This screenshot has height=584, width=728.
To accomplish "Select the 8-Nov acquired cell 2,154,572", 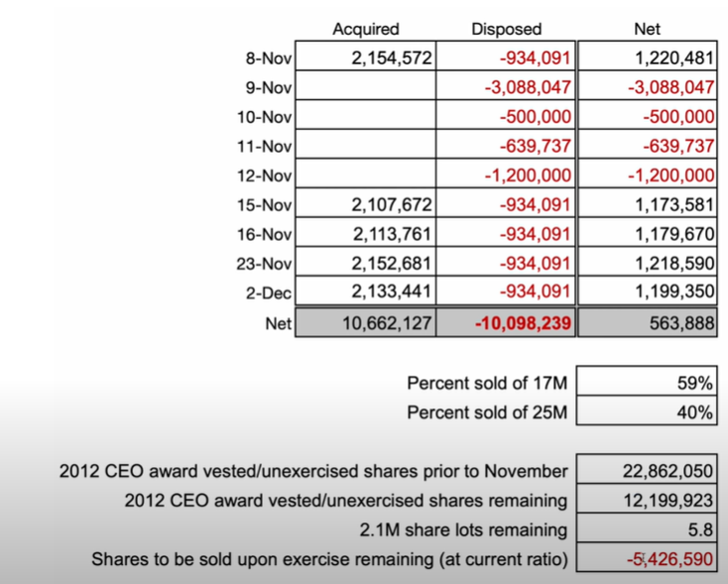I will [x=365, y=58].
